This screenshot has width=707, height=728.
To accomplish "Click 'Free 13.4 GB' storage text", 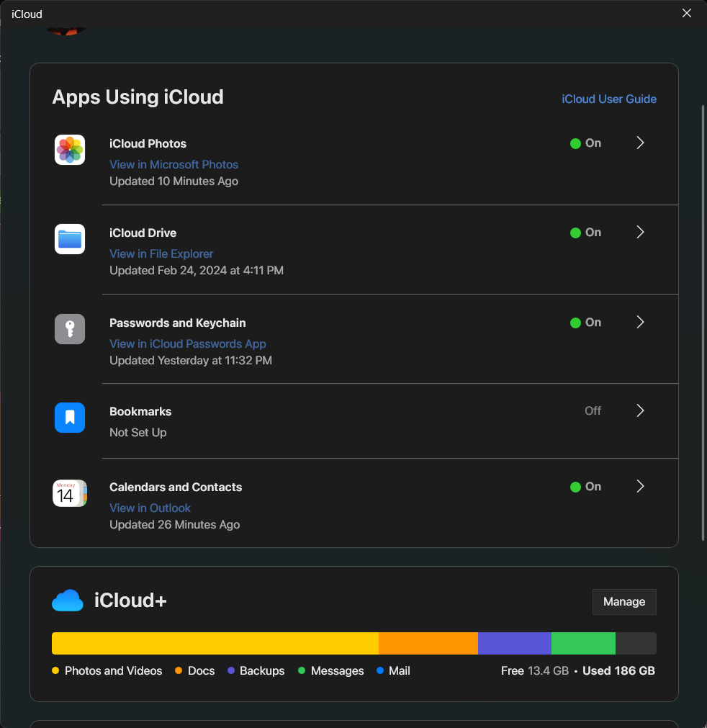I will [535, 671].
